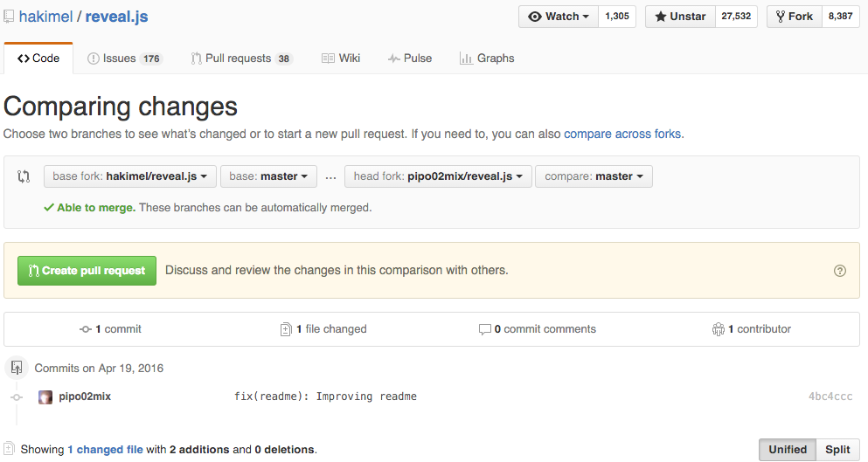The width and height of the screenshot is (868, 462).
Task: Click the Issues exclamation icon
Action: pos(94,59)
